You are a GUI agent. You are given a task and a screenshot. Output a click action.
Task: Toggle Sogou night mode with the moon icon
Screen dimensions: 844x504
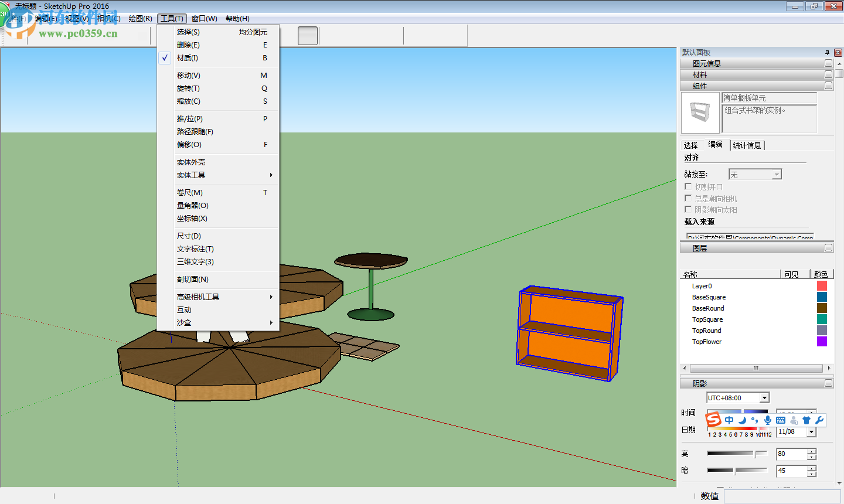tap(742, 420)
